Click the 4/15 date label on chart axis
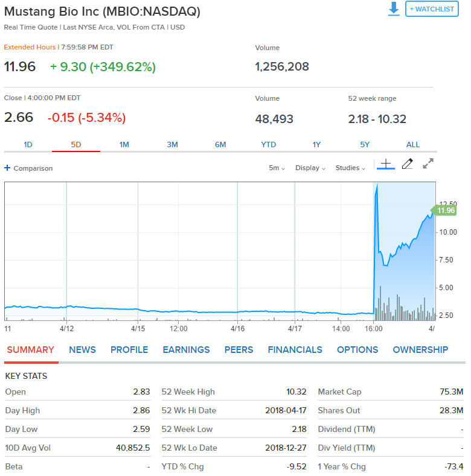 pos(138,329)
